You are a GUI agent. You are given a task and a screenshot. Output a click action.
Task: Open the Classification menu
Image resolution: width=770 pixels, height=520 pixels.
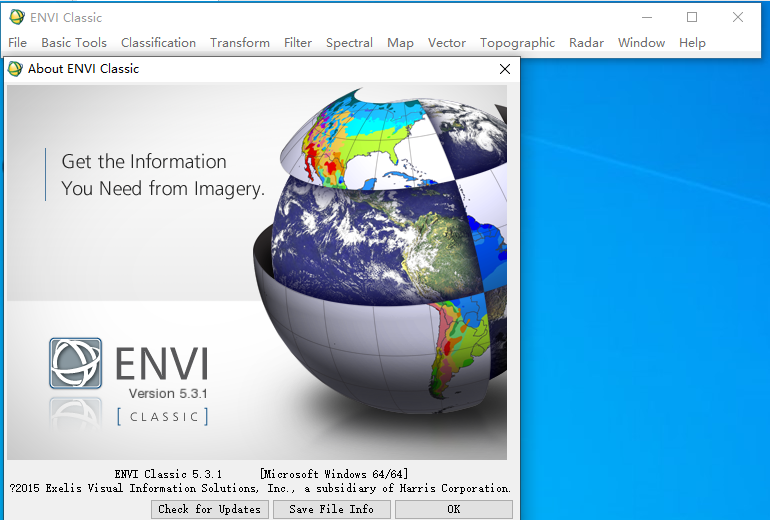pos(158,43)
